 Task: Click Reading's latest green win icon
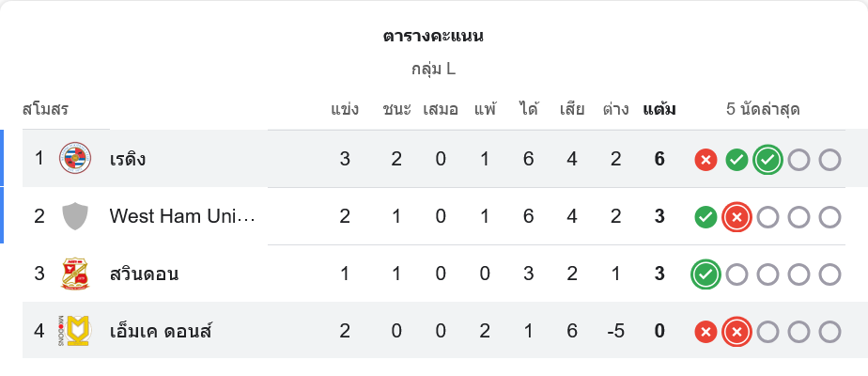pos(767,160)
